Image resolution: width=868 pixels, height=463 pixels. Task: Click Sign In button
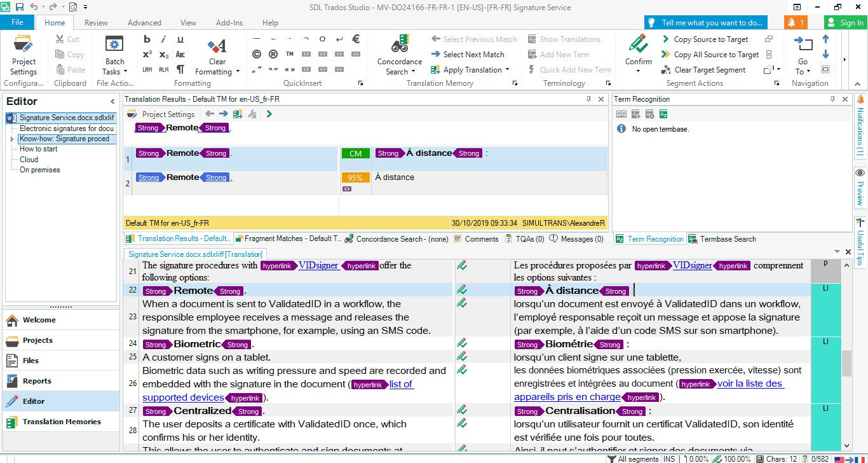coord(845,22)
